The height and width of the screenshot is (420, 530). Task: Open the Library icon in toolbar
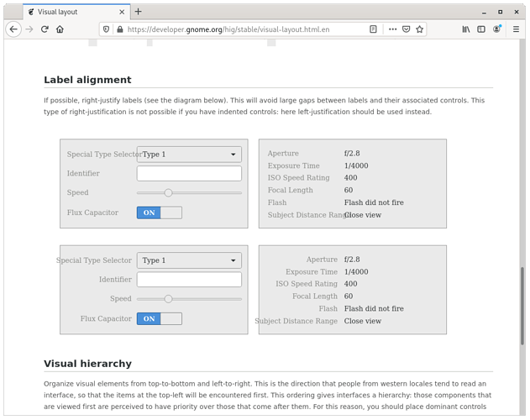click(x=466, y=29)
